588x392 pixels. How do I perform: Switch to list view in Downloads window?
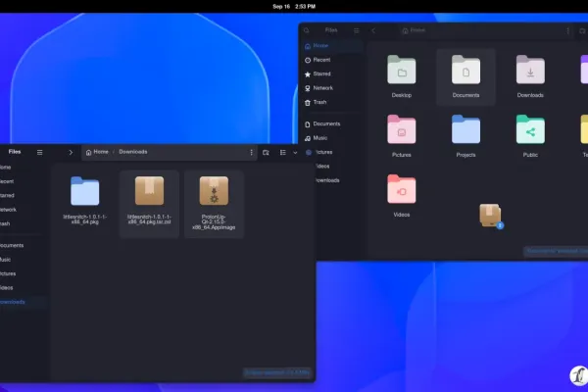point(283,152)
